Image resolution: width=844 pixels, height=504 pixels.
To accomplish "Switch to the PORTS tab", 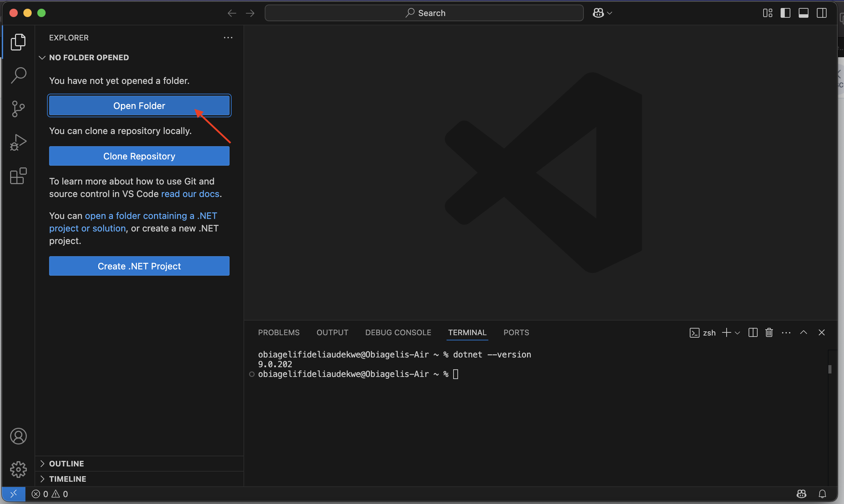I will point(516,332).
